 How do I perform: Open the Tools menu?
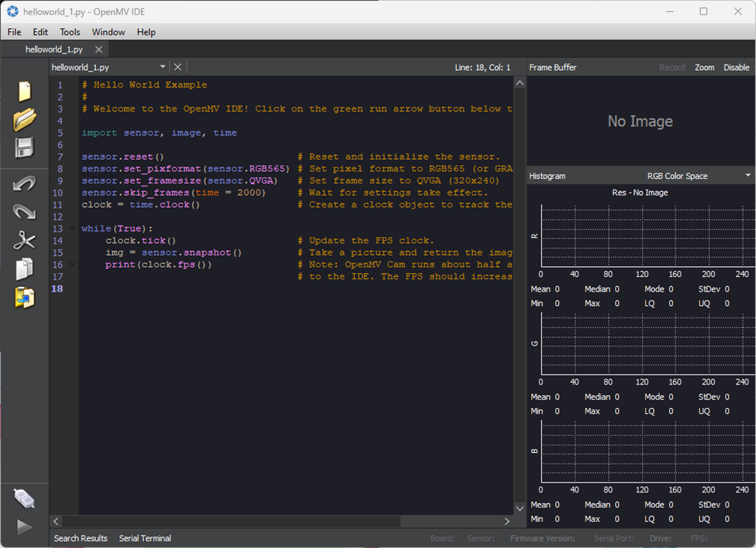[x=70, y=32]
